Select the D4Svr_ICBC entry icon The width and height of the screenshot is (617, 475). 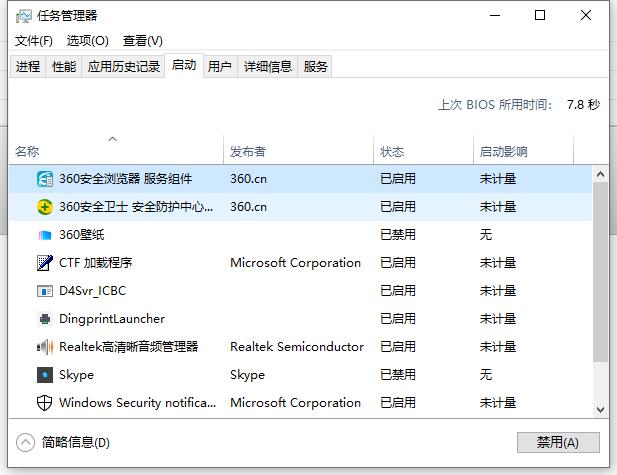(45, 291)
